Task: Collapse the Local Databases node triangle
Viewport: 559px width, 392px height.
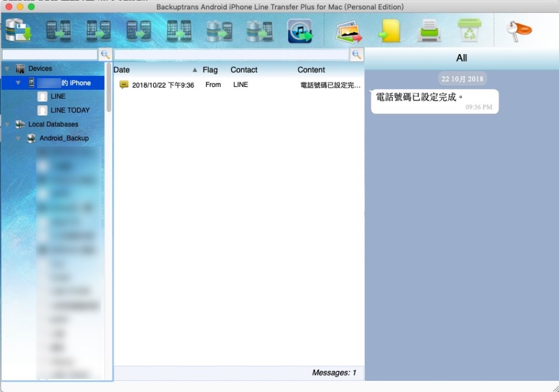Action: (x=7, y=124)
